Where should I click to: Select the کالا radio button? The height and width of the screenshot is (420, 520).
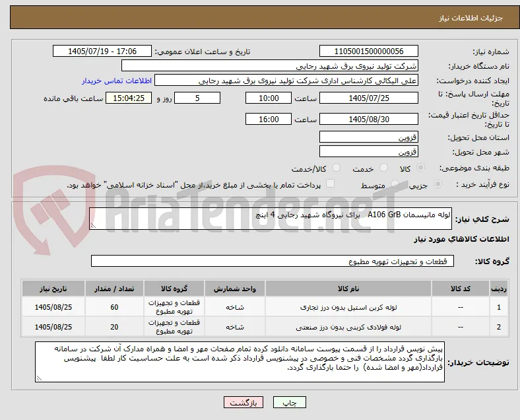420,168
